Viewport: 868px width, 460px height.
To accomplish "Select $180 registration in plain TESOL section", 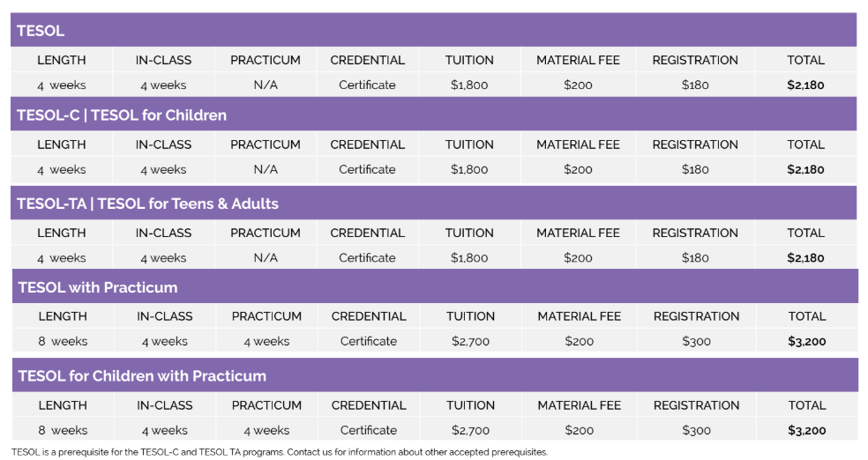I will click(695, 85).
